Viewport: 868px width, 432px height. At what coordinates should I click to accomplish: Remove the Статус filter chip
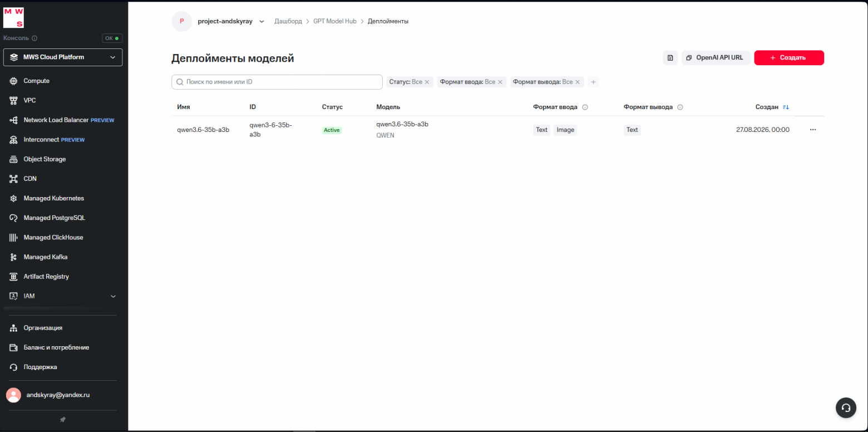coord(427,82)
